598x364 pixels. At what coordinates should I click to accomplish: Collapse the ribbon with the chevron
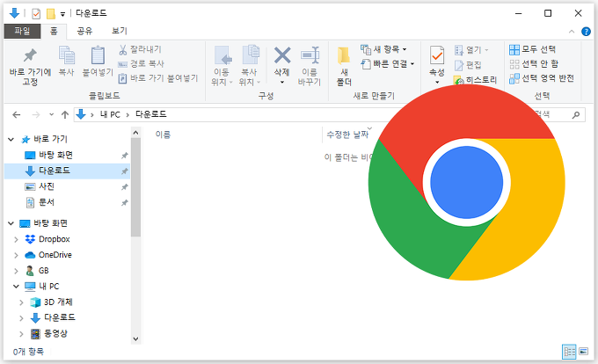pyautogui.click(x=572, y=32)
